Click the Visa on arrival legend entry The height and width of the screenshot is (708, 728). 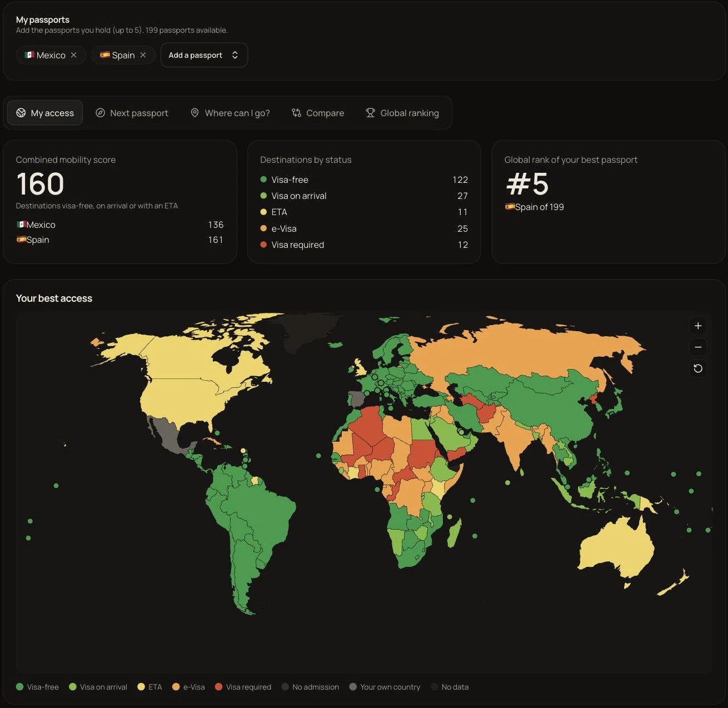(x=98, y=687)
